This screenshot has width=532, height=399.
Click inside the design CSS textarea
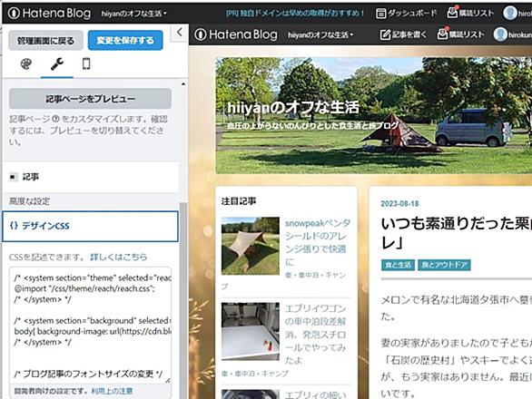point(90,326)
